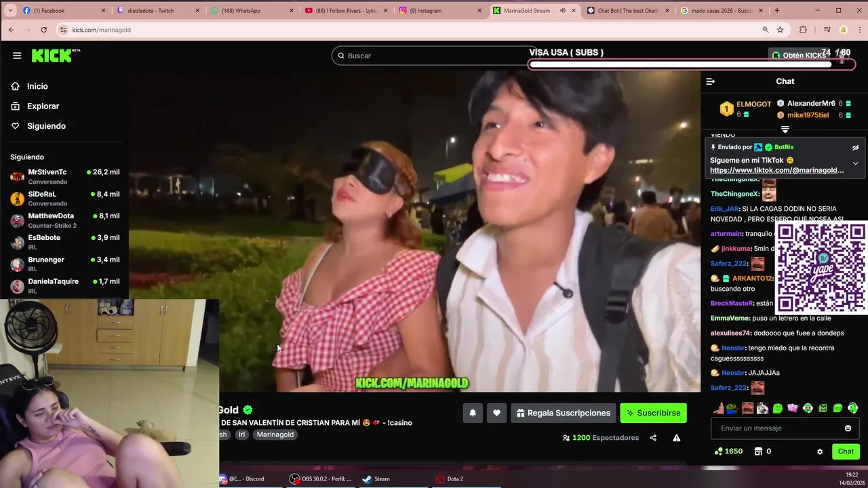Go back in browser history
This screenshot has width=868, height=488.
[x=11, y=30]
